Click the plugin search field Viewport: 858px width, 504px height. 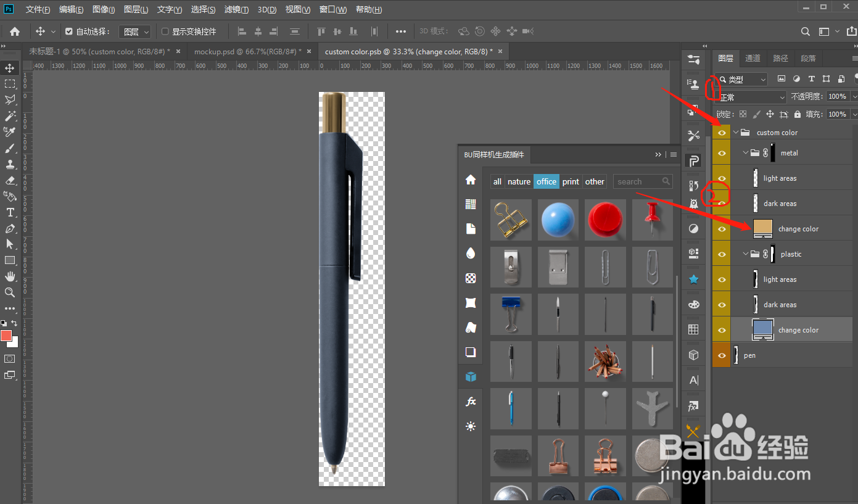click(x=642, y=181)
